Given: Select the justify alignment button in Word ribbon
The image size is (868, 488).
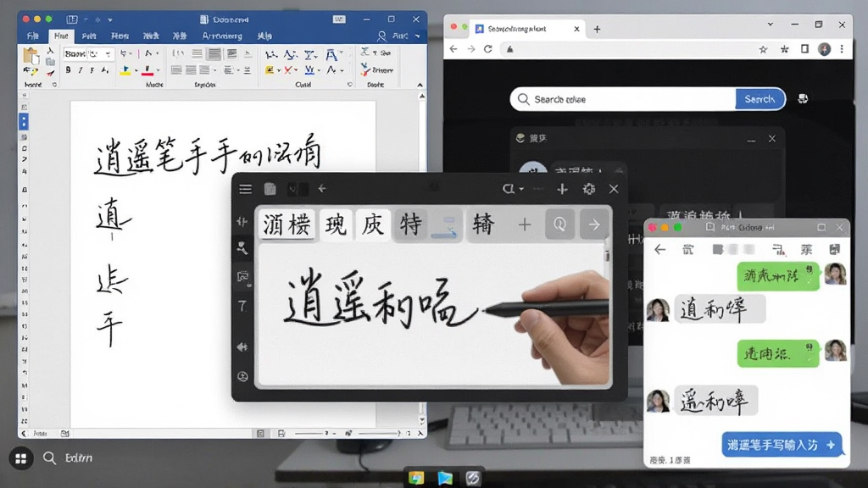Looking at the screenshot, I should [x=214, y=53].
